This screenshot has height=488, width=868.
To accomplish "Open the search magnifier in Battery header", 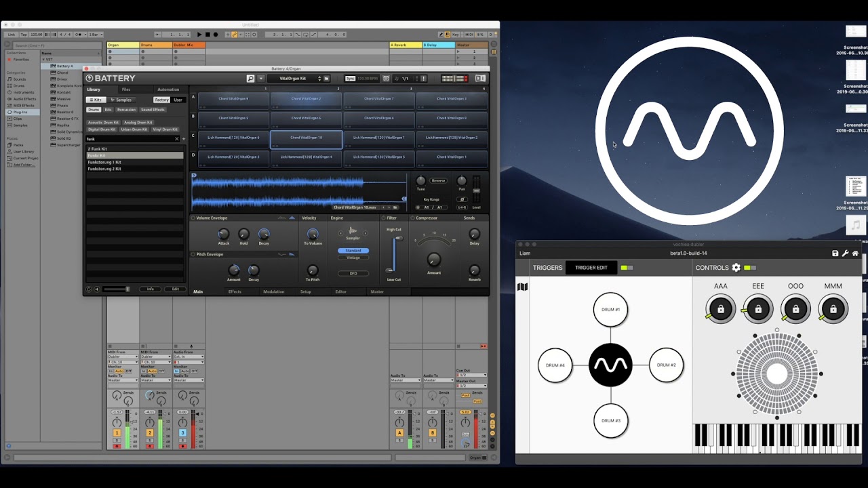I will 250,79.
